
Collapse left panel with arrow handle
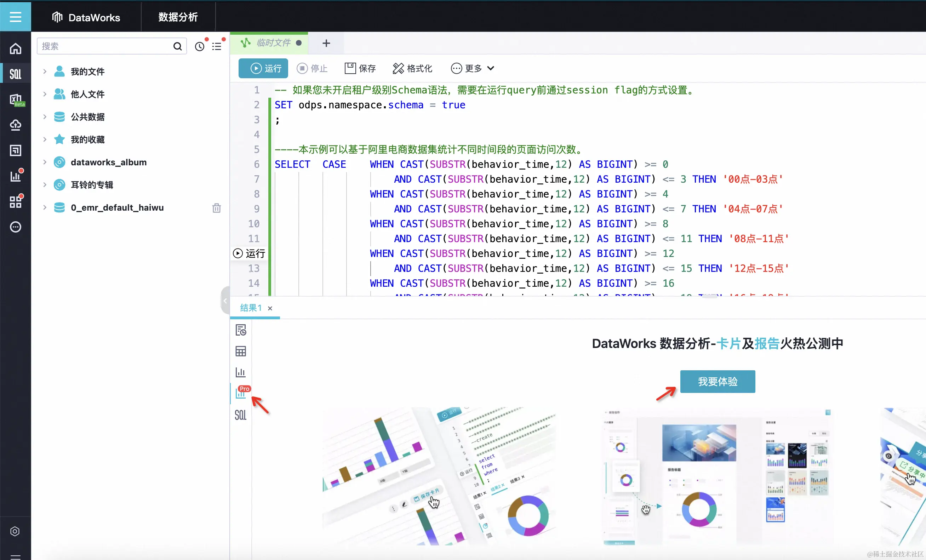click(x=225, y=300)
